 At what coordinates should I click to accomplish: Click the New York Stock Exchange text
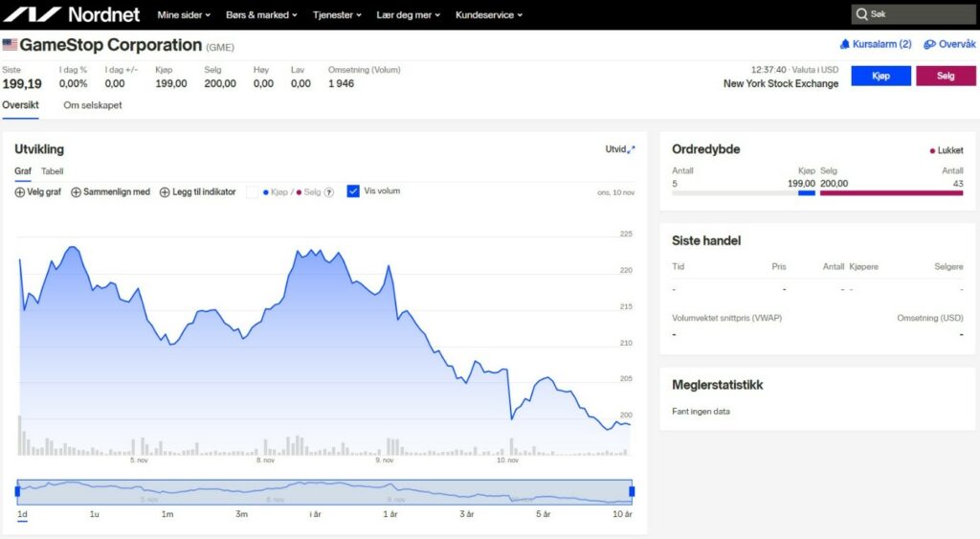781,84
